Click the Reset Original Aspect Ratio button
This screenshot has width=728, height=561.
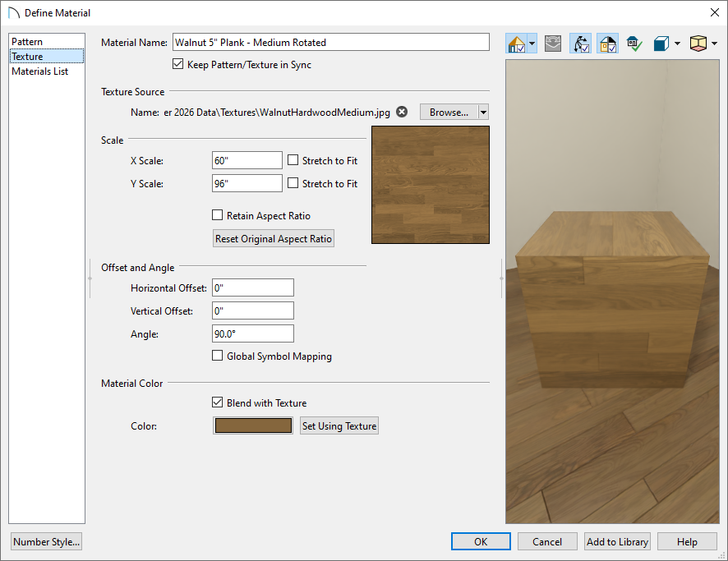pos(273,238)
